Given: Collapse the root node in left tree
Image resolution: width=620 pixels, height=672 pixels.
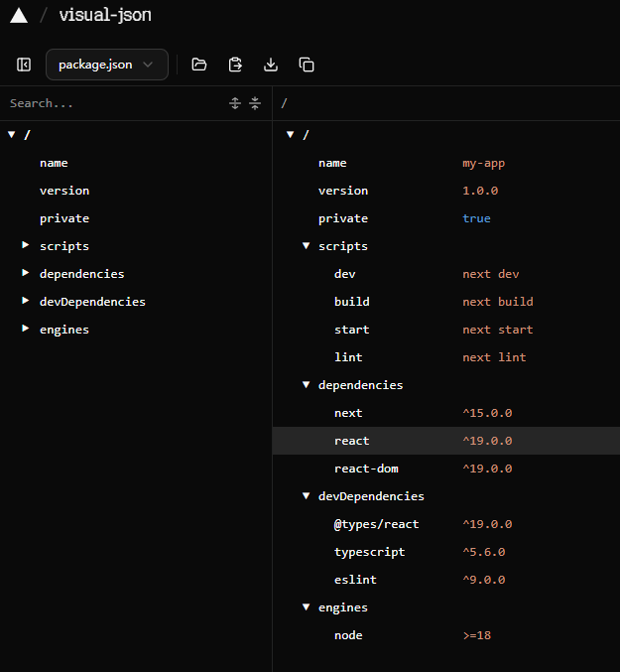Looking at the screenshot, I should (12, 135).
